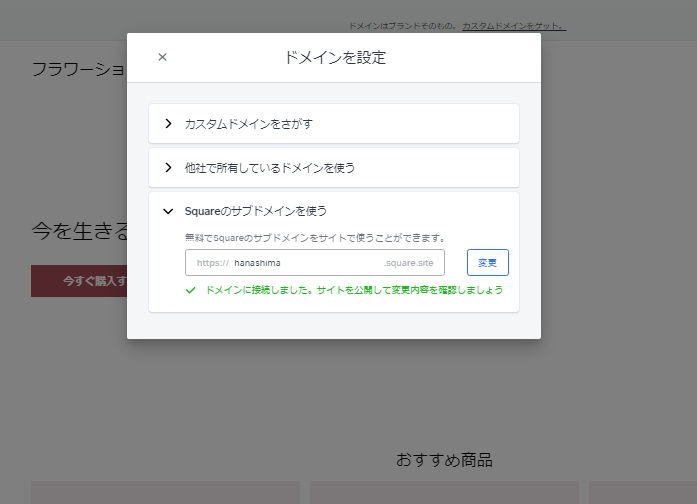The width and height of the screenshot is (697, 504).
Task: Expand カスタムドメインをさがす section chevron
Action: [168, 124]
